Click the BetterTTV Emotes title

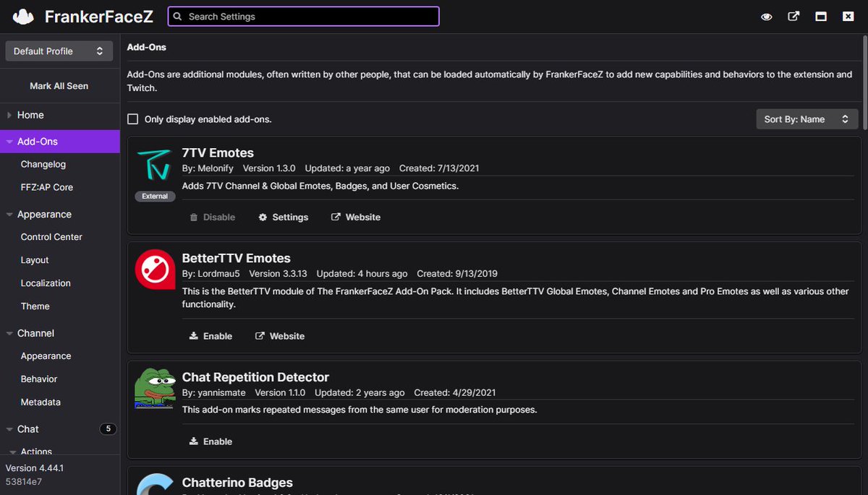coord(237,258)
